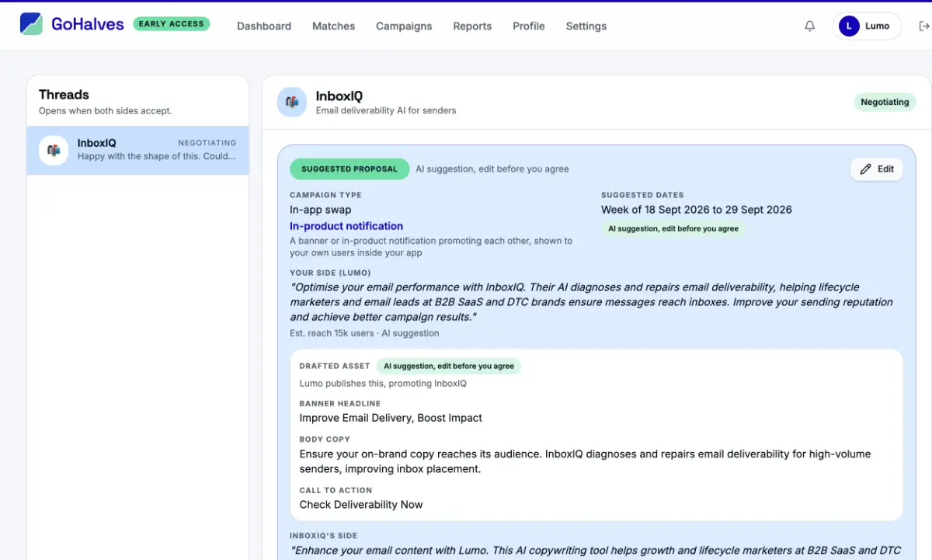Click the 'In-app swap' campaign type value
This screenshot has width=932, height=560.
(321, 210)
